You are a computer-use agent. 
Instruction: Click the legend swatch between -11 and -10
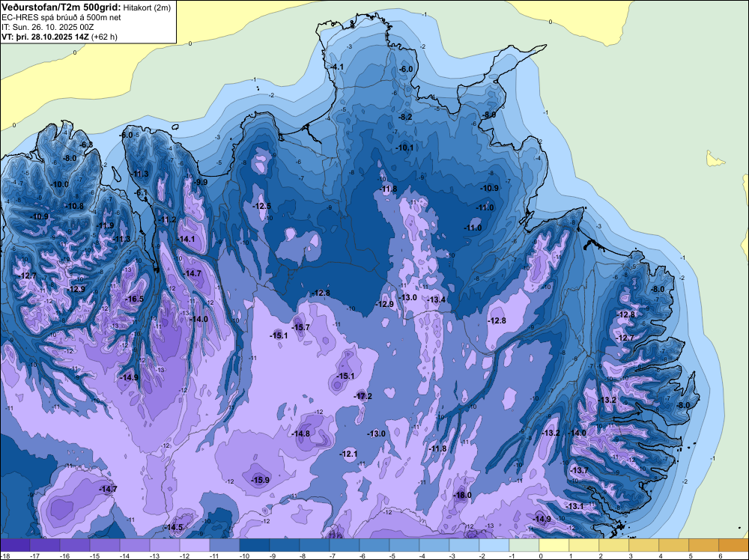point(225,545)
